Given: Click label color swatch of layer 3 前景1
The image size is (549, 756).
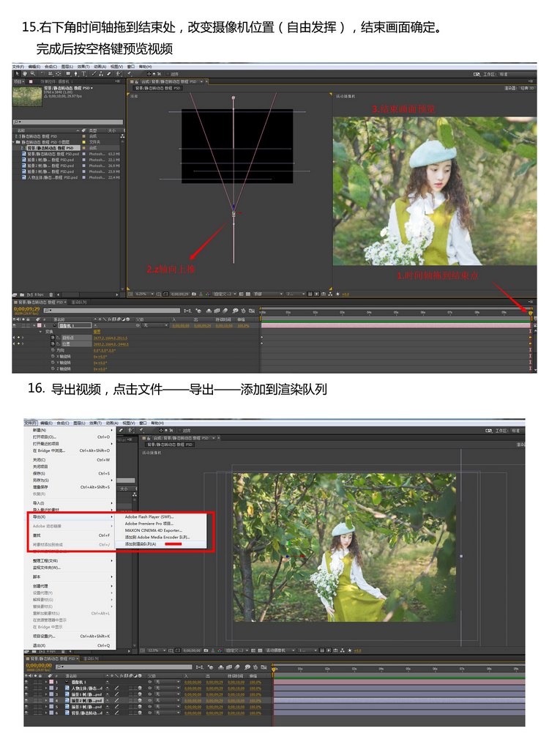Looking at the screenshot, I should click(51, 694).
